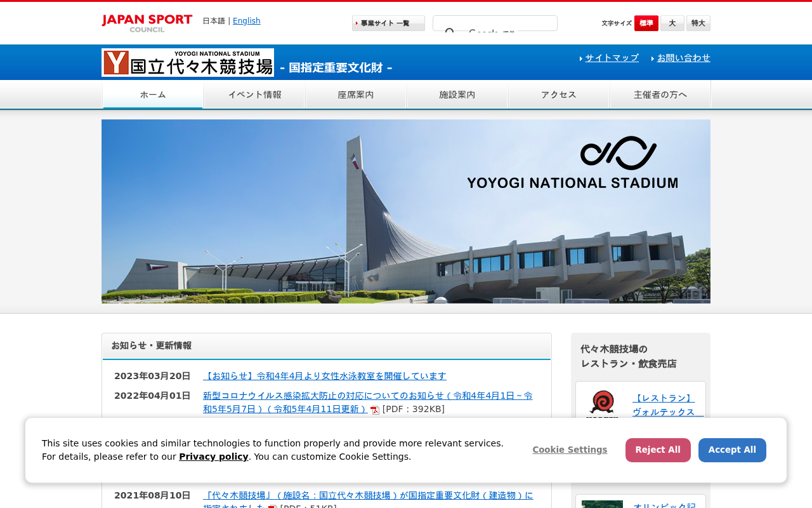Open the 座席案内 navigation tab

tap(356, 95)
